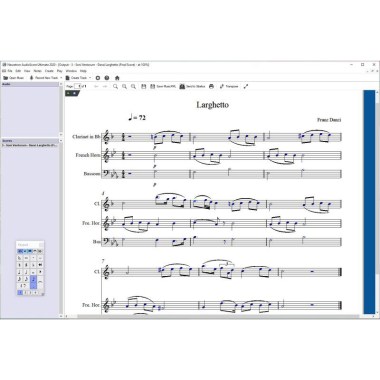Image resolution: width=380 pixels, height=380 pixels.
Task: Click the page number input field
Action: (79, 86)
